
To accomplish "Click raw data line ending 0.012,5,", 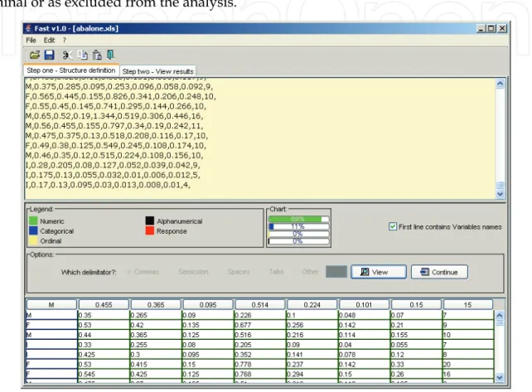I will pos(113,175).
